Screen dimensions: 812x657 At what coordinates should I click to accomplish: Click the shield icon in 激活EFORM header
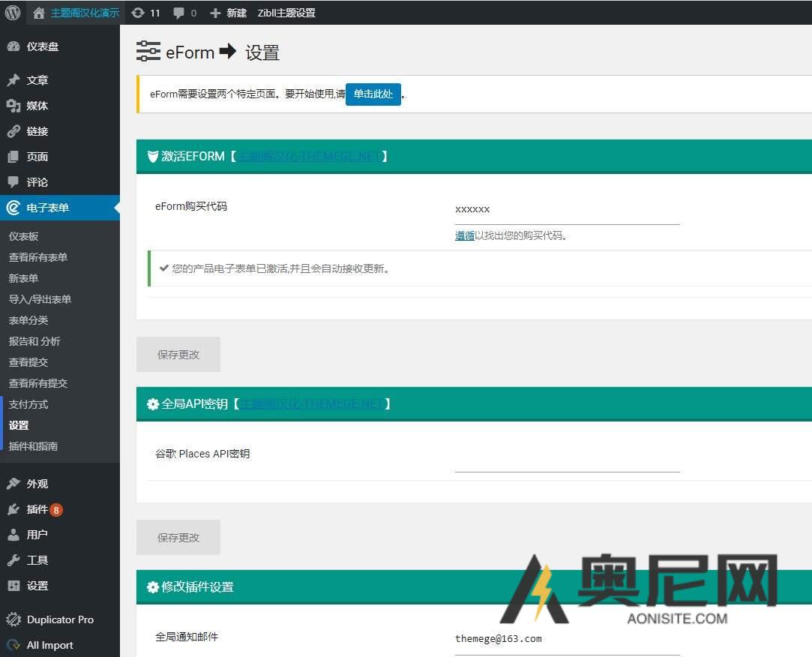click(x=153, y=157)
